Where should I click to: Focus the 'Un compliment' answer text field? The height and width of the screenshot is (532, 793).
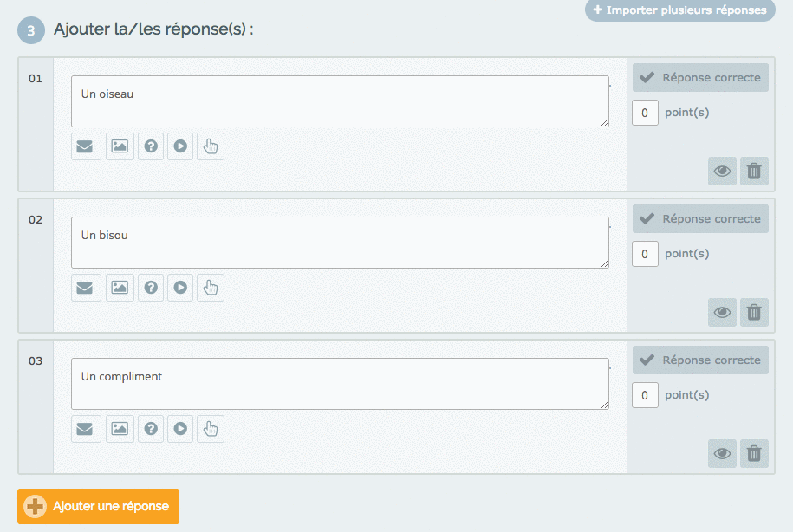tap(340, 383)
